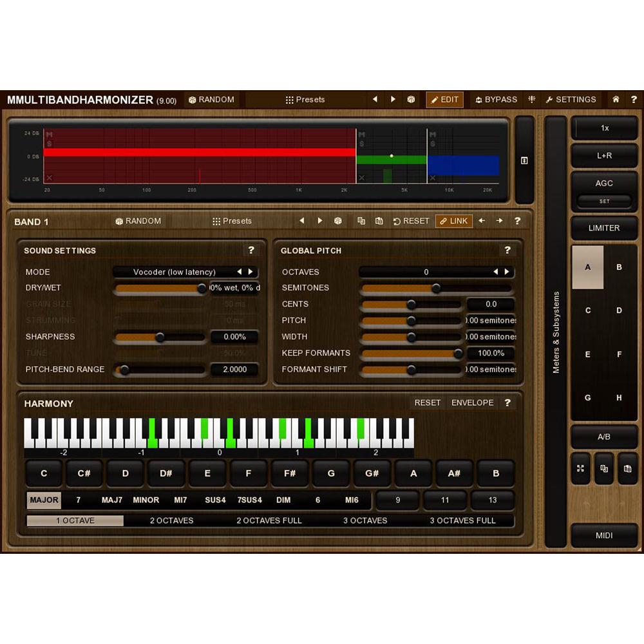
Task: Toggle AGC on the right panel
Action: point(604,183)
